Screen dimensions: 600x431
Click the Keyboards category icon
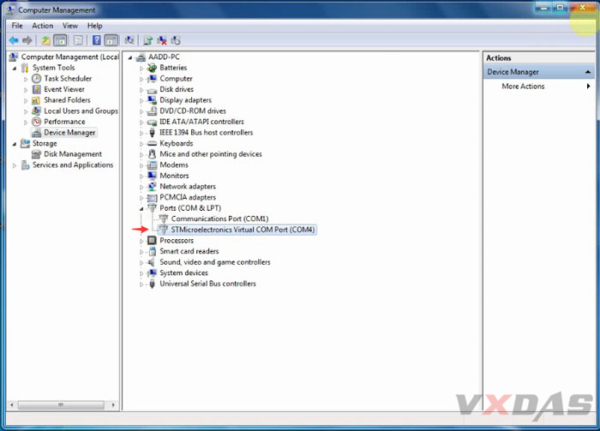pyautogui.click(x=152, y=143)
